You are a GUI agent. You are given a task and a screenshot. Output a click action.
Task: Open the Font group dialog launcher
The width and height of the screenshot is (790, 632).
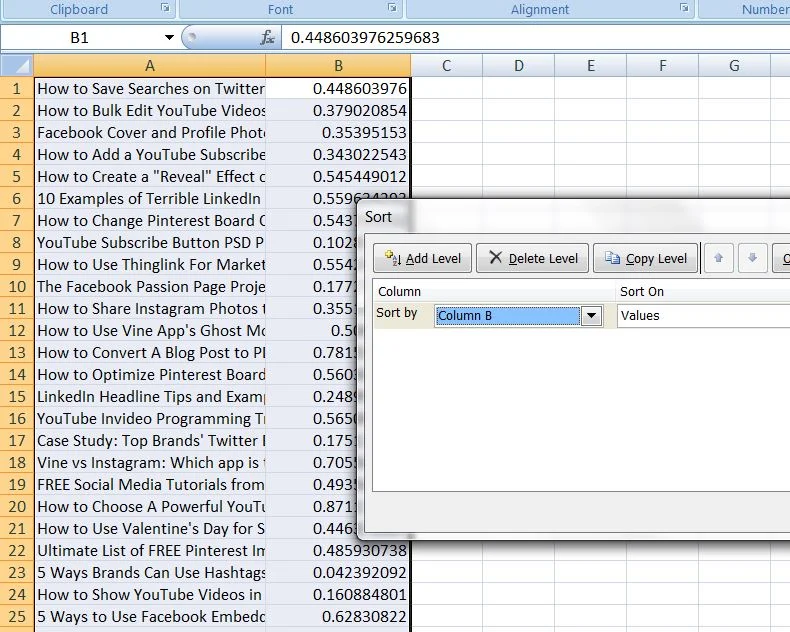pyautogui.click(x=392, y=8)
